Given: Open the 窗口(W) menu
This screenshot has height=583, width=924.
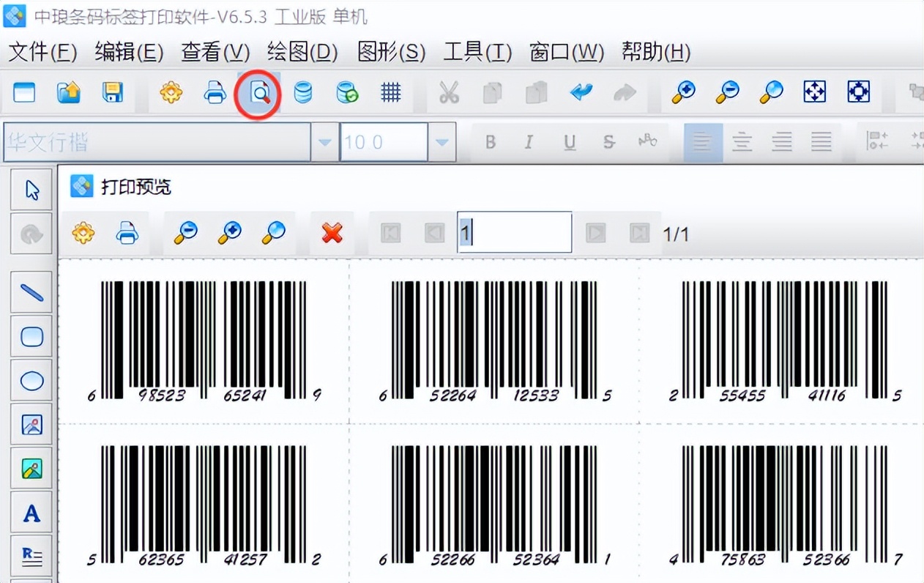Looking at the screenshot, I should point(567,52).
